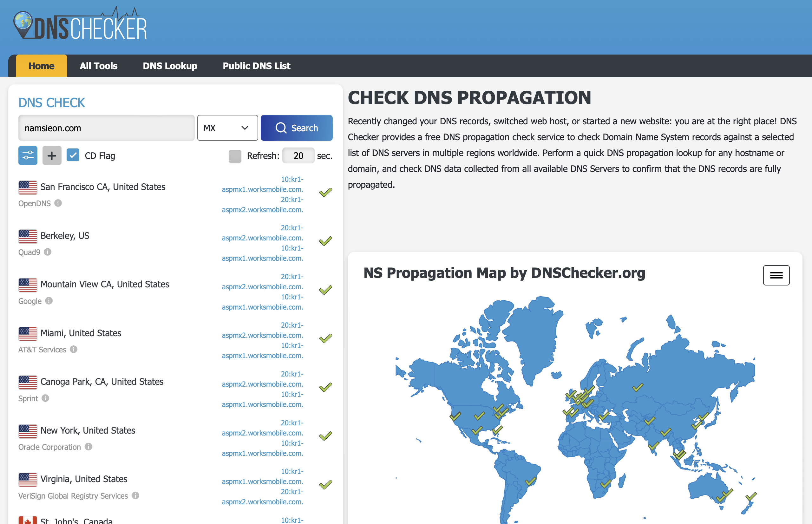Click info icon beside Oracle Corporation

pos(88,447)
